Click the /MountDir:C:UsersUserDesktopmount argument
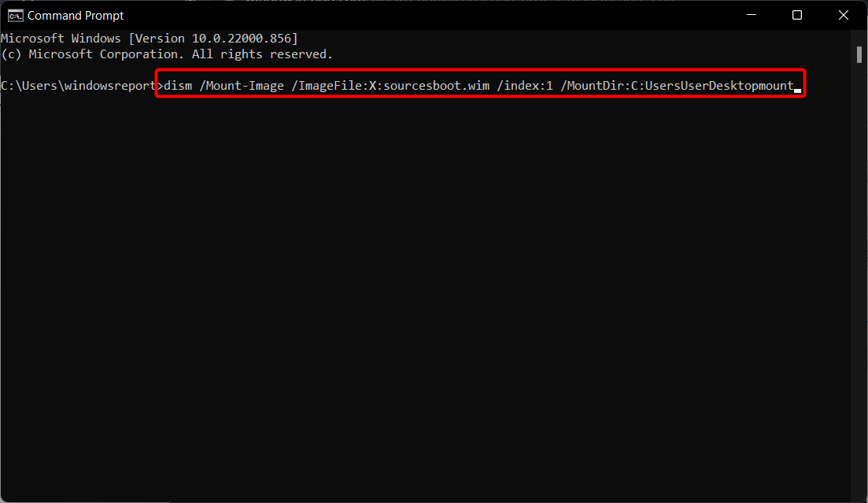 [x=677, y=86]
